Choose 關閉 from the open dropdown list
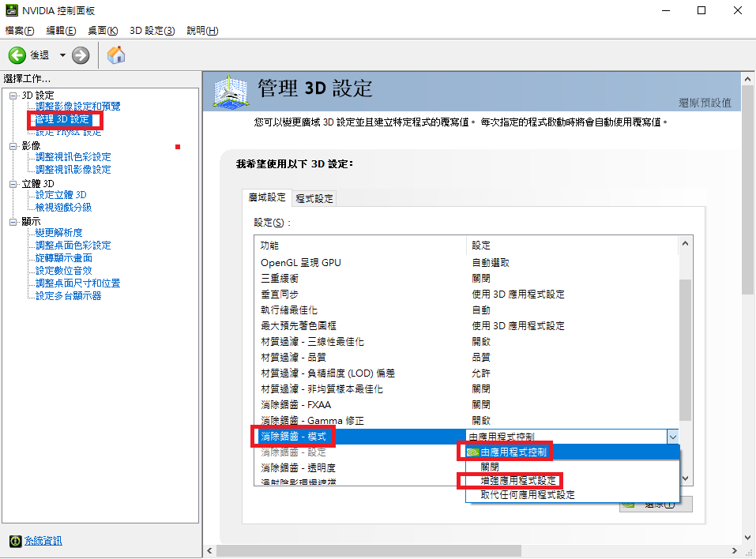Image resolution: width=756 pixels, height=559 pixels. pyautogui.click(x=573, y=467)
